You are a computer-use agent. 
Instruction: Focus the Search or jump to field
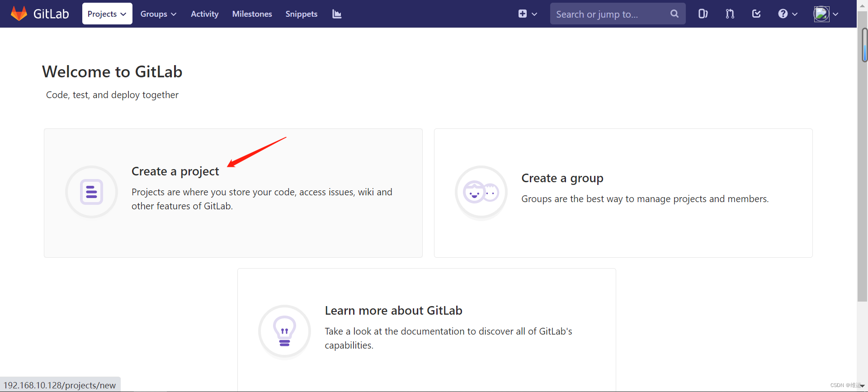tap(618, 14)
